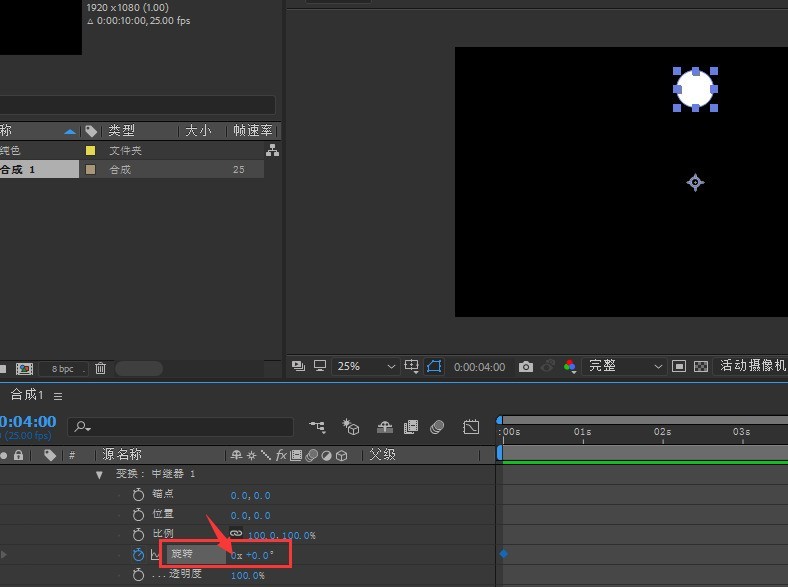Toggle mask and shape path visibility
The width and height of the screenshot is (788, 587).
(434, 366)
